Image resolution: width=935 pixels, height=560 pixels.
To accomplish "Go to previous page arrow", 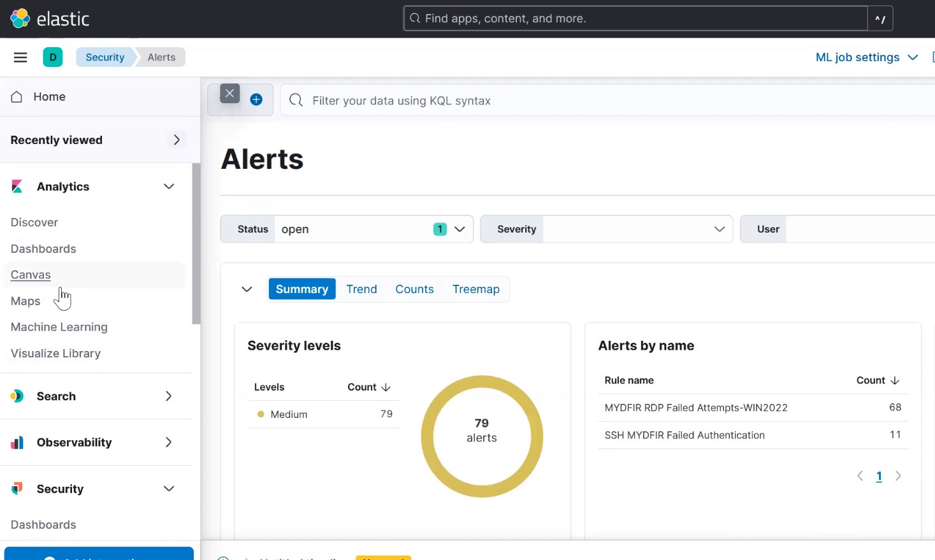I will pyautogui.click(x=860, y=476).
